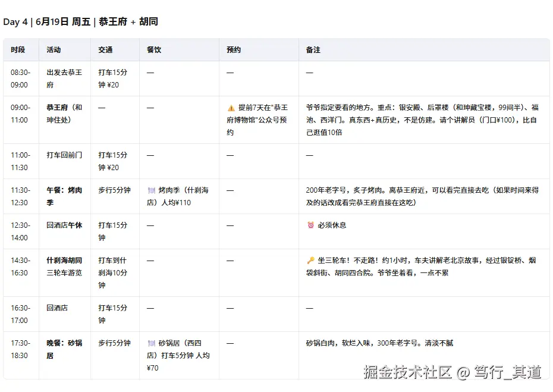The image size is (553, 392).
Task: Click the note starting 砂锅白肉，软烂入味
Action: click(379, 343)
